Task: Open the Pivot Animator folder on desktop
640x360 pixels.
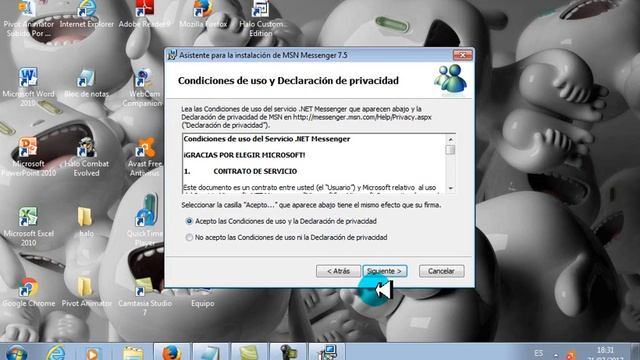Action: [x=86, y=292]
